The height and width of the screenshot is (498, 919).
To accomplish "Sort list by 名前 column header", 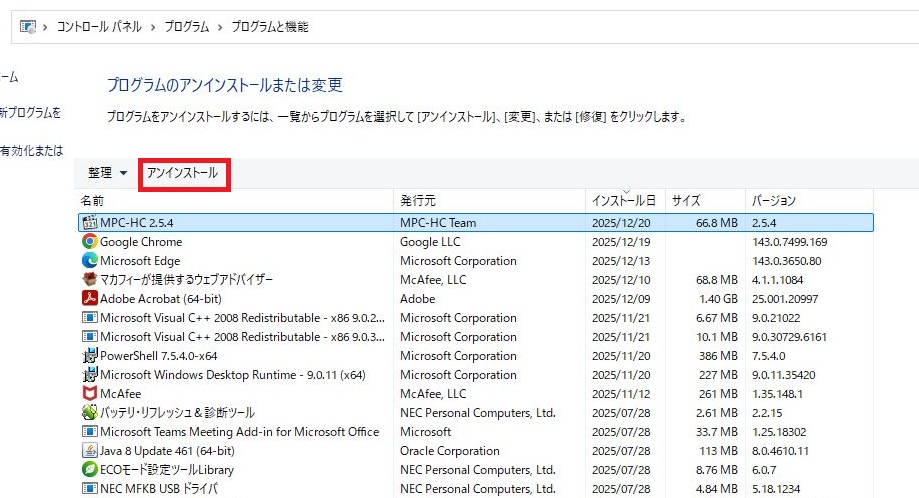I will (x=92, y=201).
